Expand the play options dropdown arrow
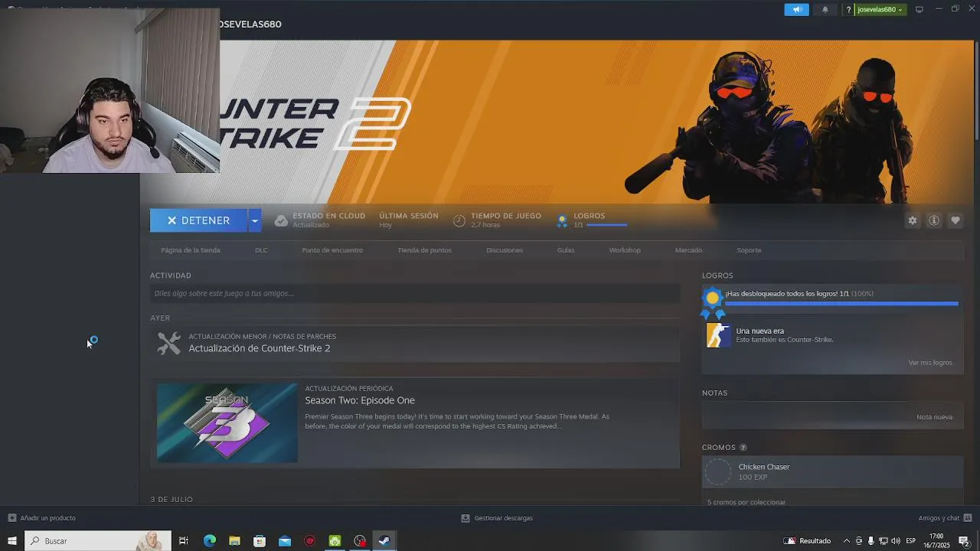The height and width of the screenshot is (551, 980). click(254, 220)
